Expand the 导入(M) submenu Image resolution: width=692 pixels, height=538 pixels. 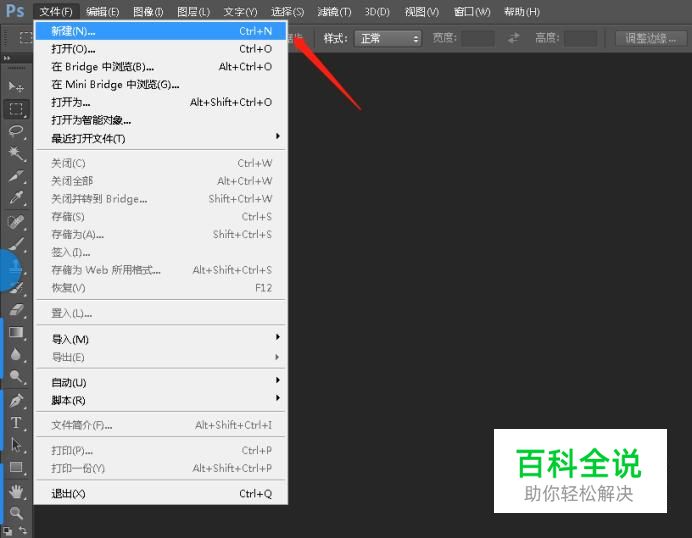161,339
